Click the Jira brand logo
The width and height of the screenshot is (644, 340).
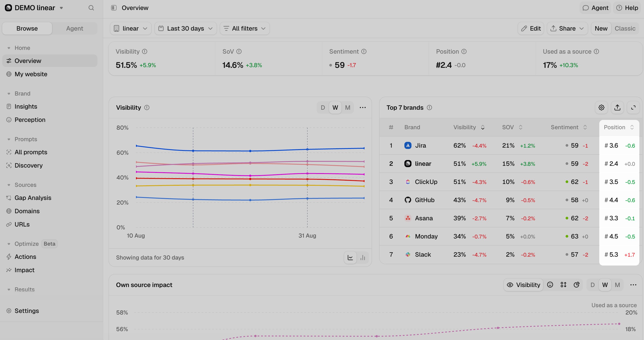[408, 145]
